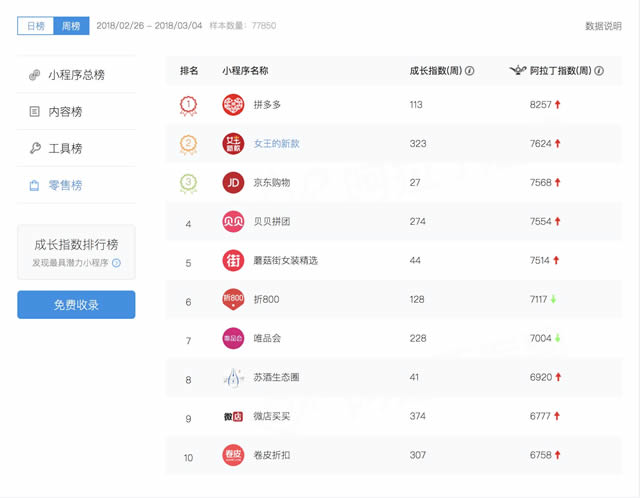Click the info icon beside 阿拉丁指数(周)

[x=599, y=71]
